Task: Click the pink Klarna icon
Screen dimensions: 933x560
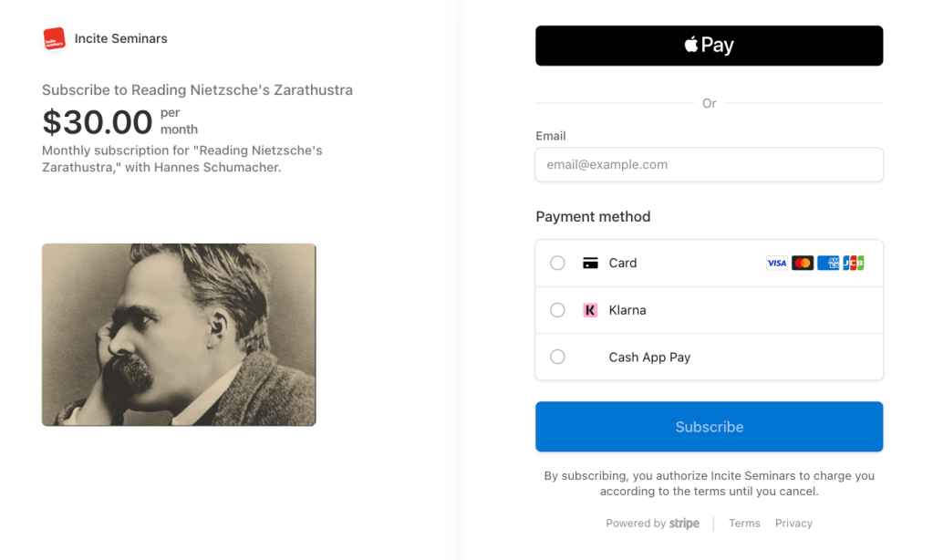Action: [x=590, y=310]
